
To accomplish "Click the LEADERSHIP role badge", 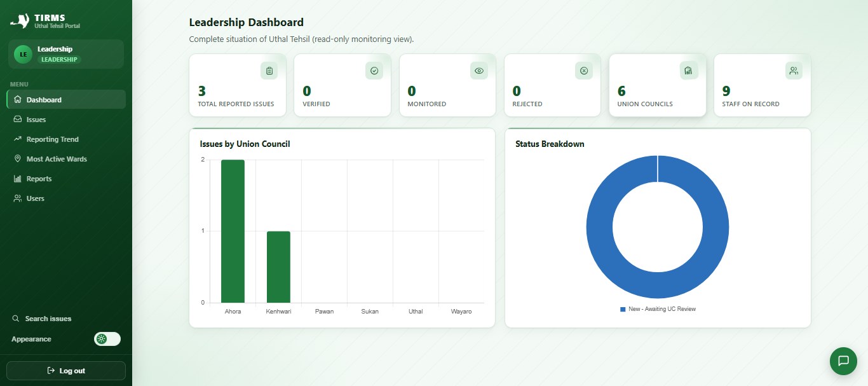I will (x=59, y=60).
